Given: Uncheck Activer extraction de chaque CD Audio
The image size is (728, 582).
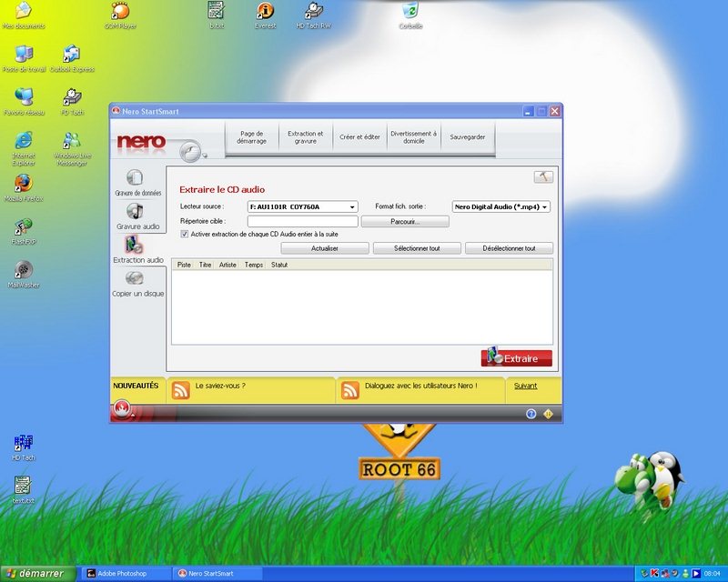Looking at the screenshot, I should pyautogui.click(x=185, y=234).
